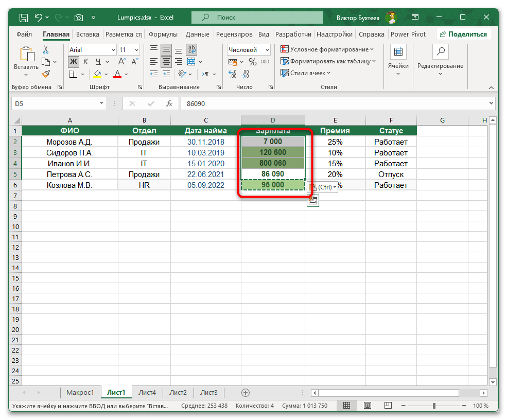This screenshot has height=420, width=507.
Task: Open the Файл menu
Action: [24, 34]
